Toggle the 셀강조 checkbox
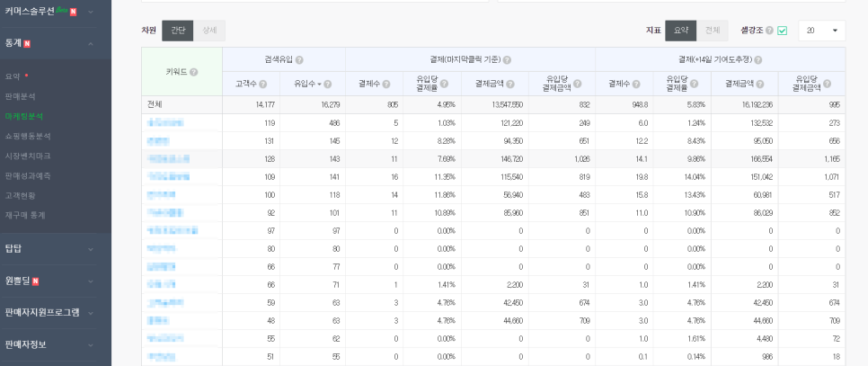Viewport: 868px width, 366px height. [783, 31]
